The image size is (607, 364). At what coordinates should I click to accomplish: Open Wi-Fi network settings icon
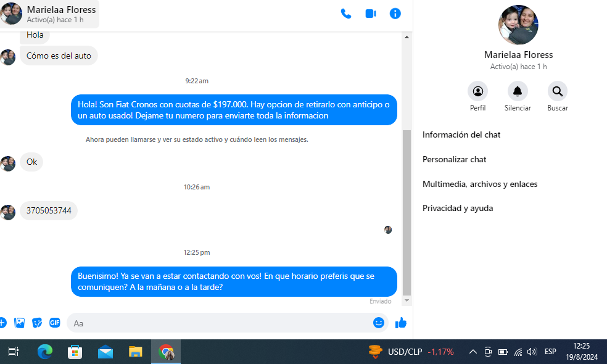[x=518, y=352]
